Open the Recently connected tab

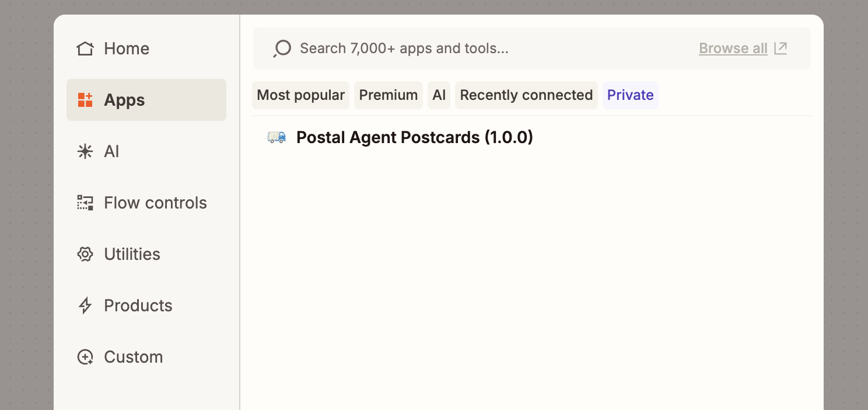pyautogui.click(x=526, y=95)
